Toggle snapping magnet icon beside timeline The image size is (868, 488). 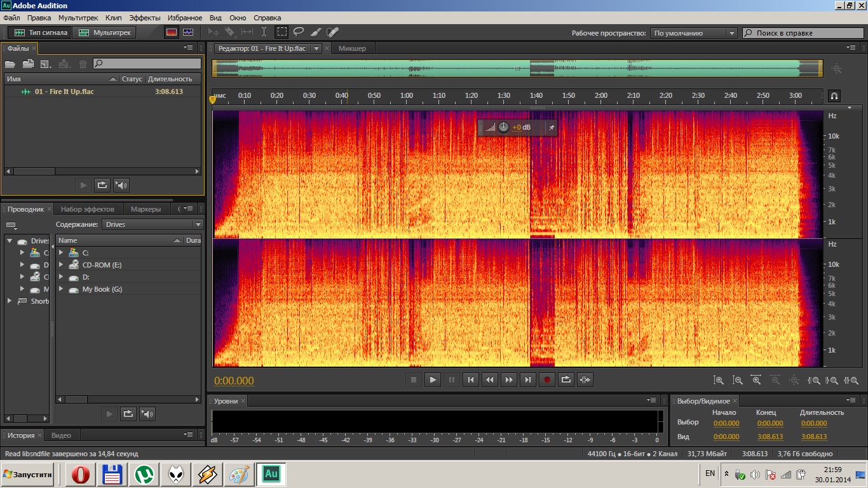click(x=834, y=96)
